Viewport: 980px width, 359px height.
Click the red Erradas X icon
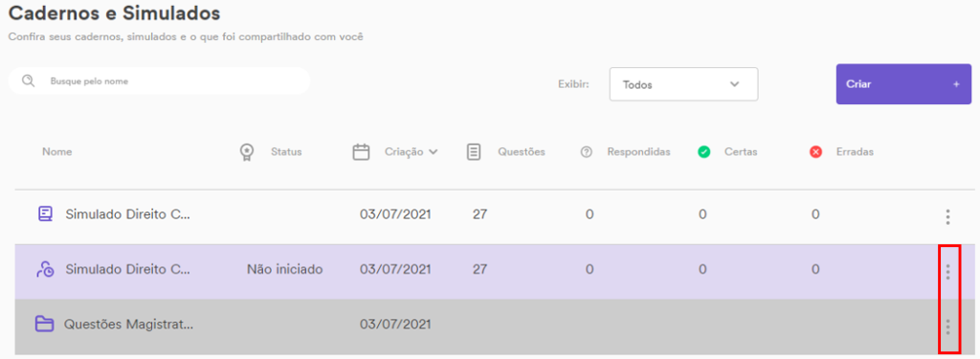[x=815, y=152]
